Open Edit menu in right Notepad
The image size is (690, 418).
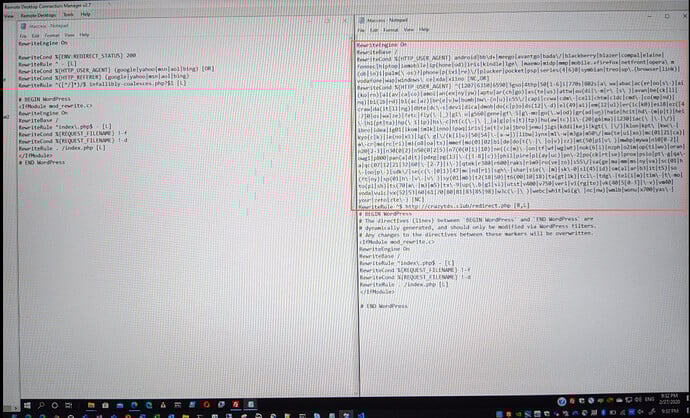(374, 30)
